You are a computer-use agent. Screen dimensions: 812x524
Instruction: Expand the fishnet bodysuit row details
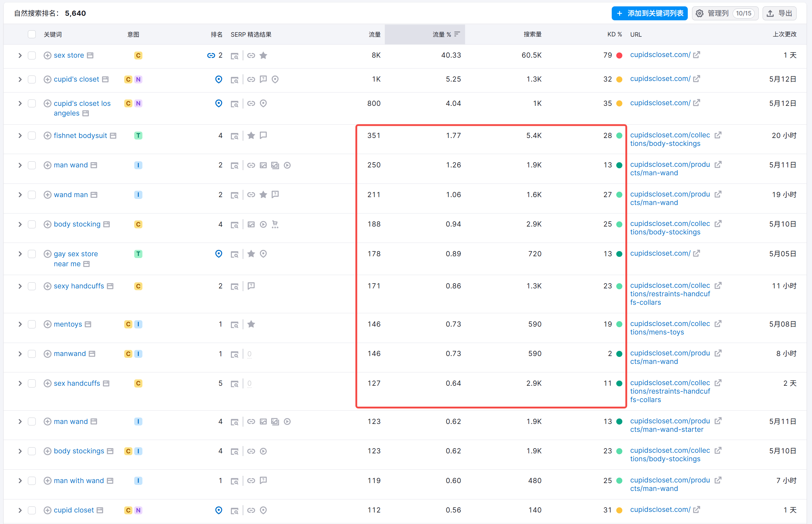(x=20, y=136)
